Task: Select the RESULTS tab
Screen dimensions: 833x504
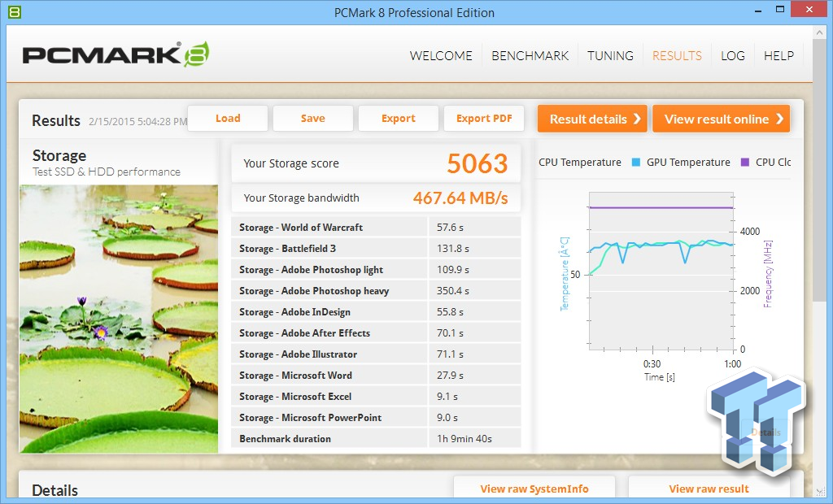Action: (x=678, y=56)
